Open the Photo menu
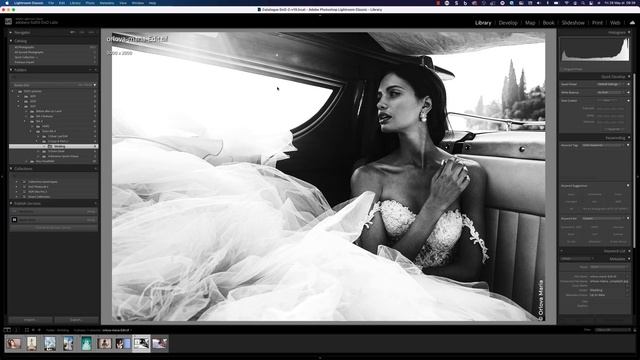The image size is (640, 360). coord(90,3)
